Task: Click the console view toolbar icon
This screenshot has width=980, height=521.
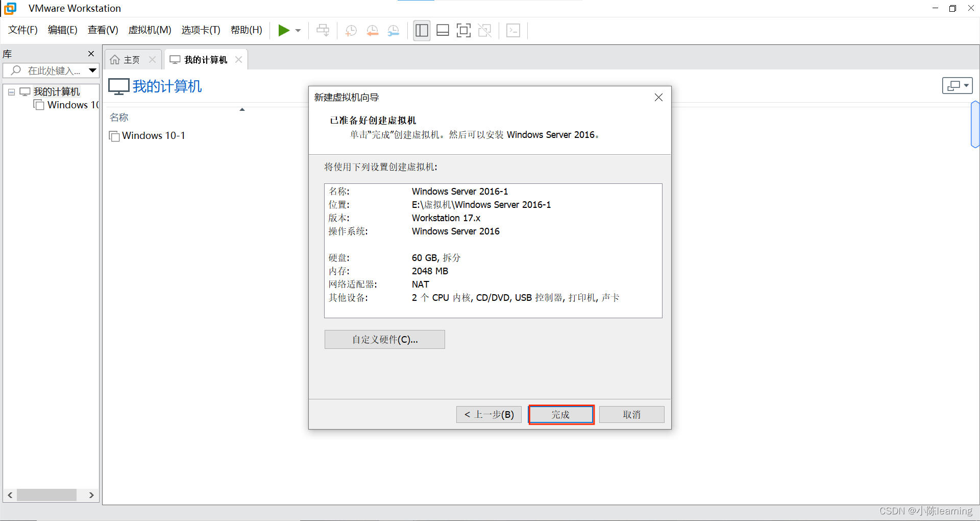Action: (513, 31)
